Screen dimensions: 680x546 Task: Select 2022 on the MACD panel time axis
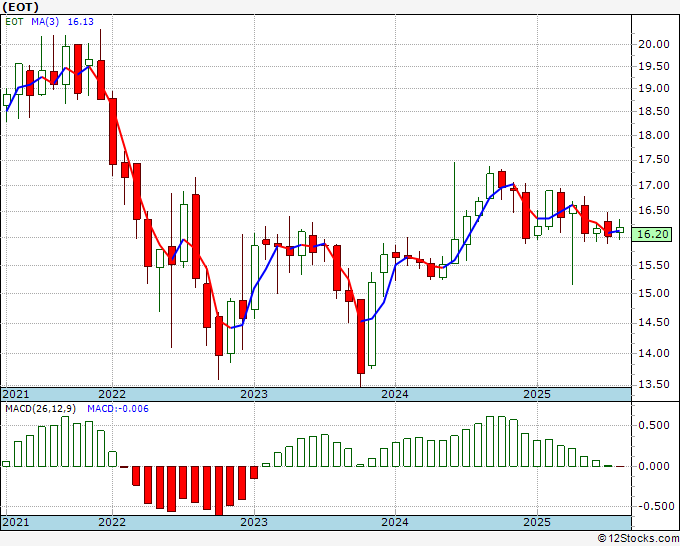pyautogui.click(x=112, y=522)
